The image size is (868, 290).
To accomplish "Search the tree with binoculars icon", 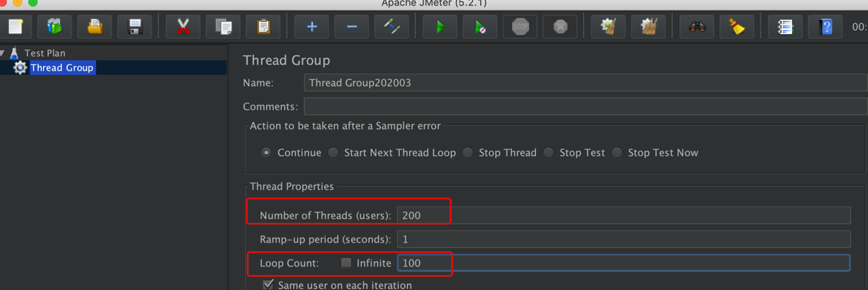I will tap(697, 27).
